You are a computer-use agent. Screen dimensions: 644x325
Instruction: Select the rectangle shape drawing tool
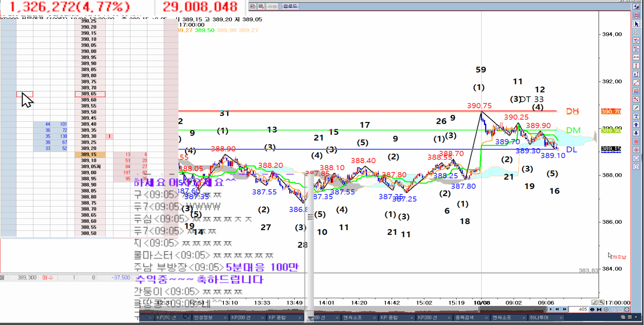[636, 142]
